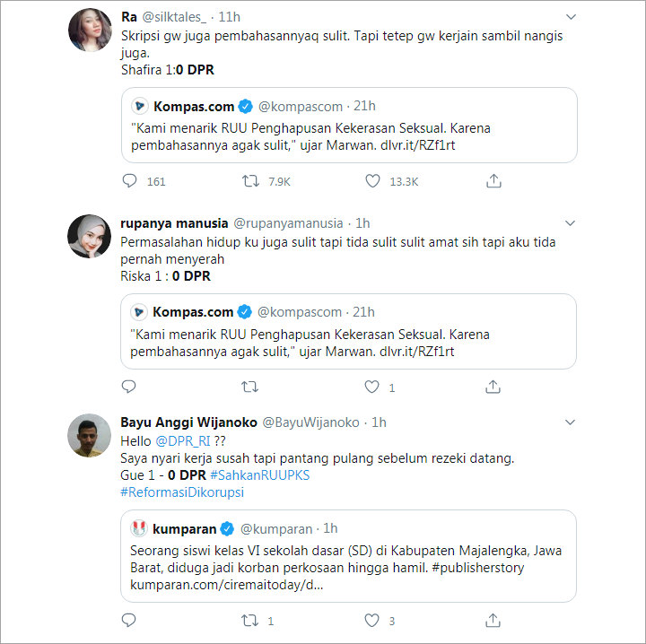Image resolution: width=646 pixels, height=644 pixels.
Task: Share Bayu Anggi Wijanoko's tweet
Action: pos(493,620)
